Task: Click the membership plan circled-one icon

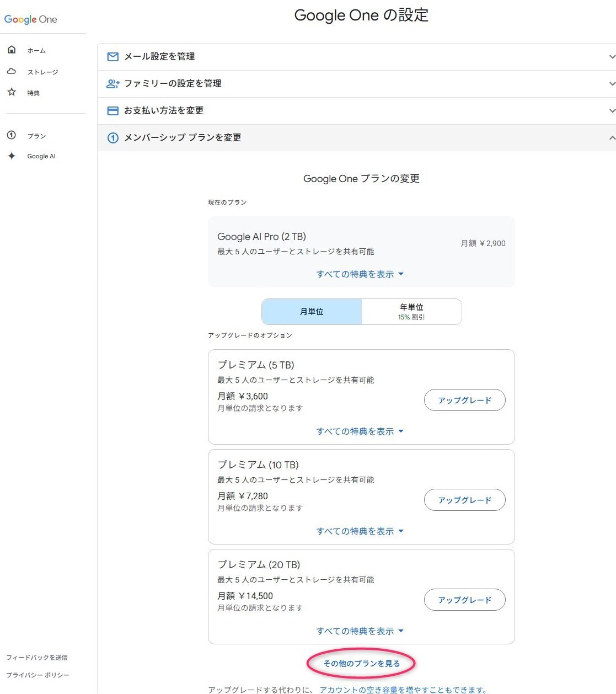Action: coord(113,137)
